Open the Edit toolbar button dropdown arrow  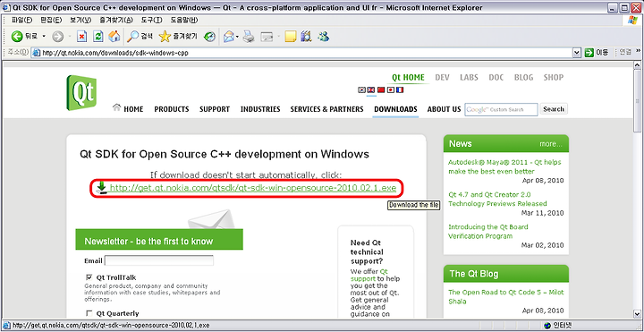(278, 37)
